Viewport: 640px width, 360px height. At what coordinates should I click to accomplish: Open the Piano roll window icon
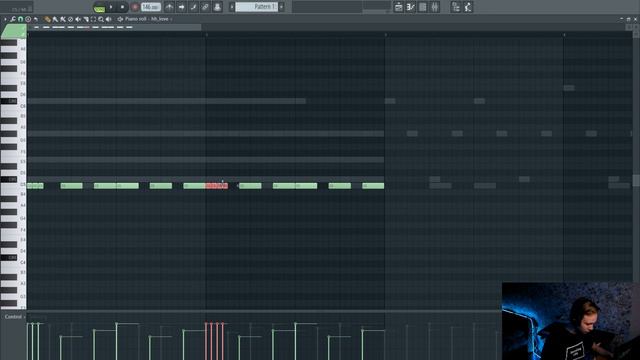411,7
